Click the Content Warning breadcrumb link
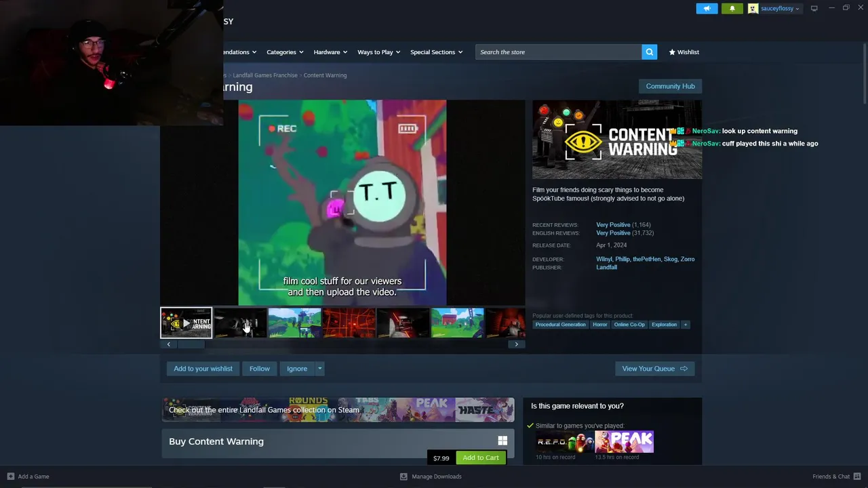This screenshot has height=488, width=868. point(325,75)
